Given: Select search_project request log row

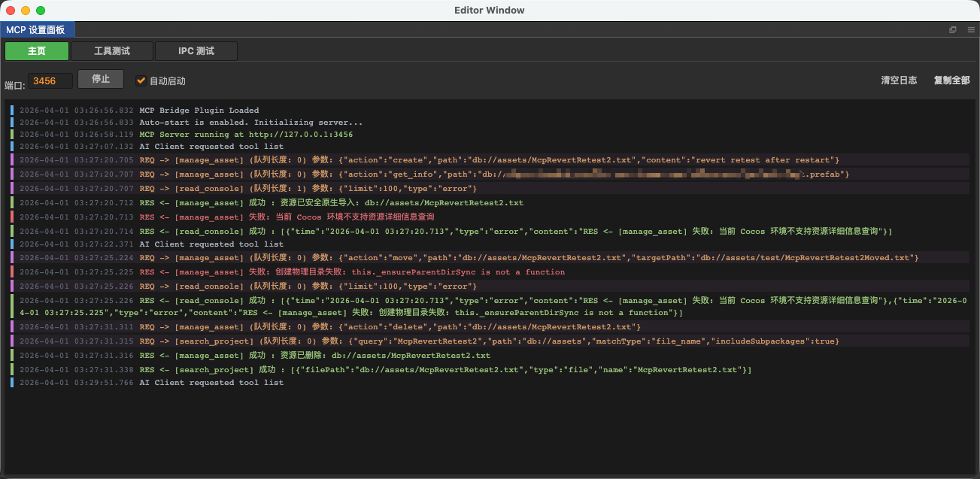Looking at the screenshot, I should click(490, 341).
